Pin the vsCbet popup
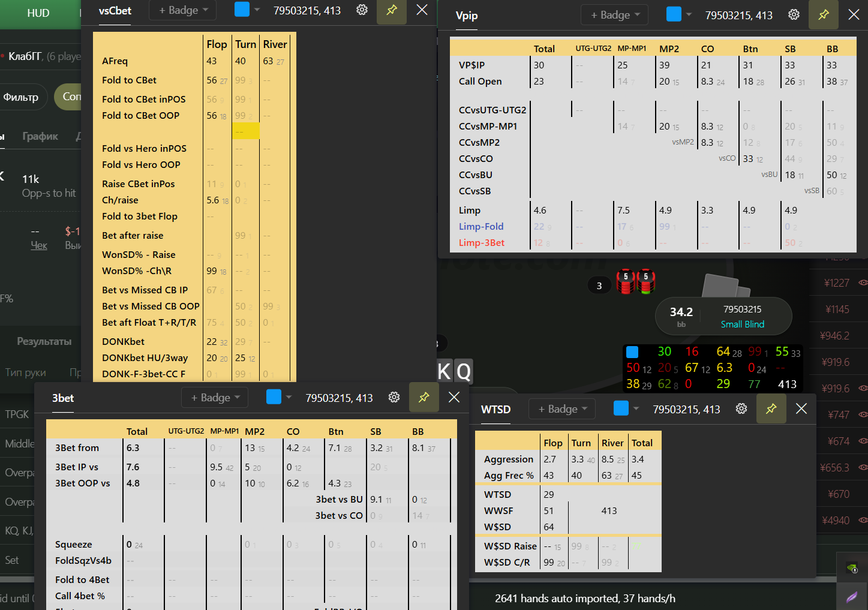 [392, 10]
